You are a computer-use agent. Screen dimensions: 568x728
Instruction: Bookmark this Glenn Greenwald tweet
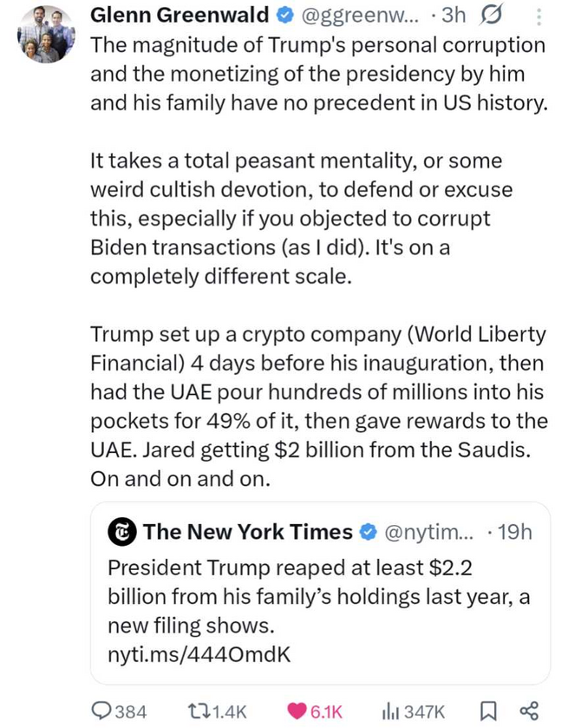(x=487, y=711)
